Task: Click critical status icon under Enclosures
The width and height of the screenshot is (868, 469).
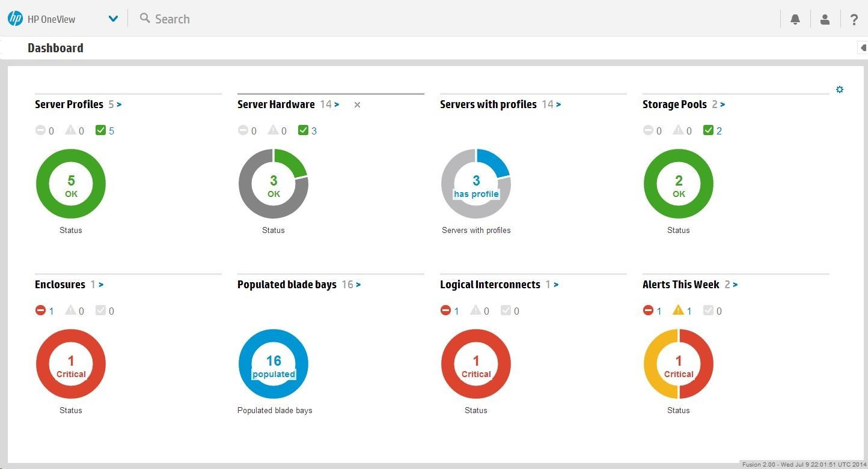Action: (x=41, y=310)
